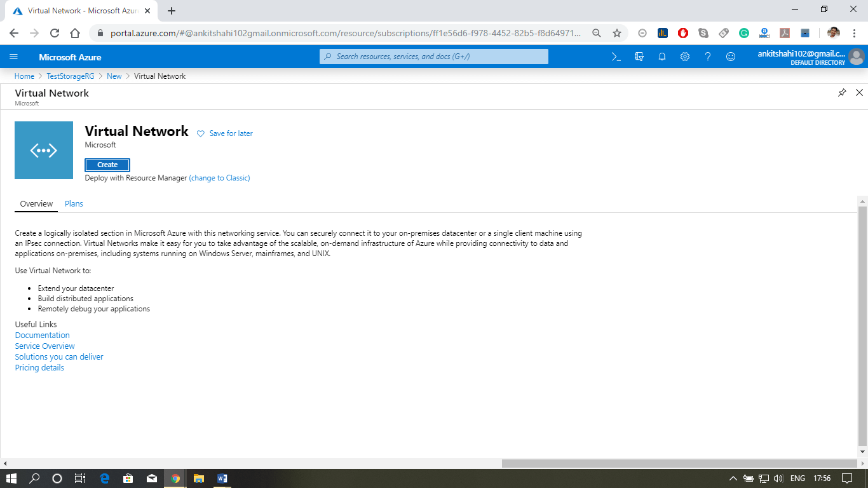Send feedback with the smiley icon
This screenshot has height=488, width=868.
point(731,57)
